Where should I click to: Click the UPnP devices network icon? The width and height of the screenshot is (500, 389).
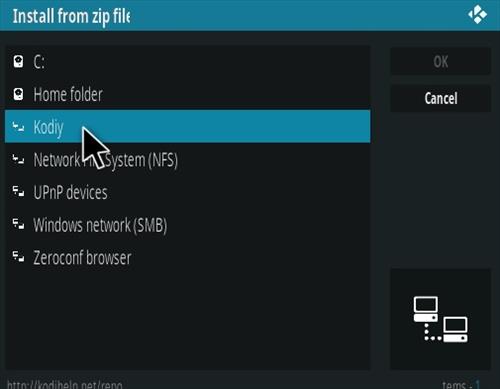tap(18, 192)
